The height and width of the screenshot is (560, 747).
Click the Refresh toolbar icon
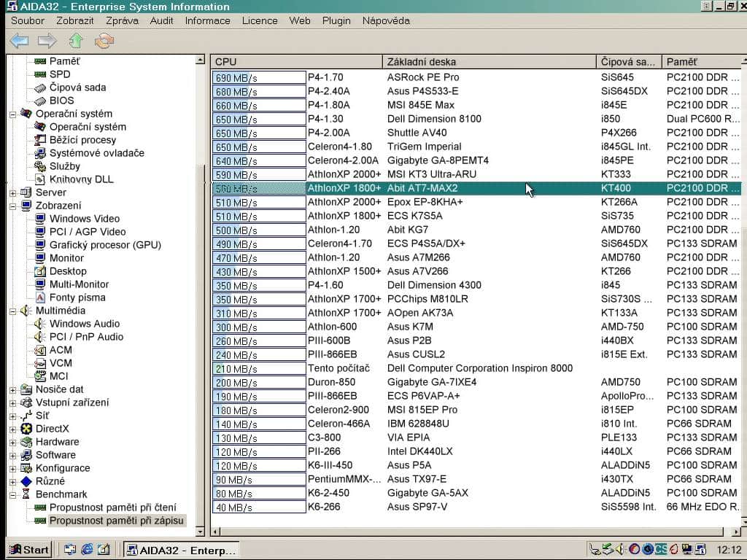click(x=104, y=41)
